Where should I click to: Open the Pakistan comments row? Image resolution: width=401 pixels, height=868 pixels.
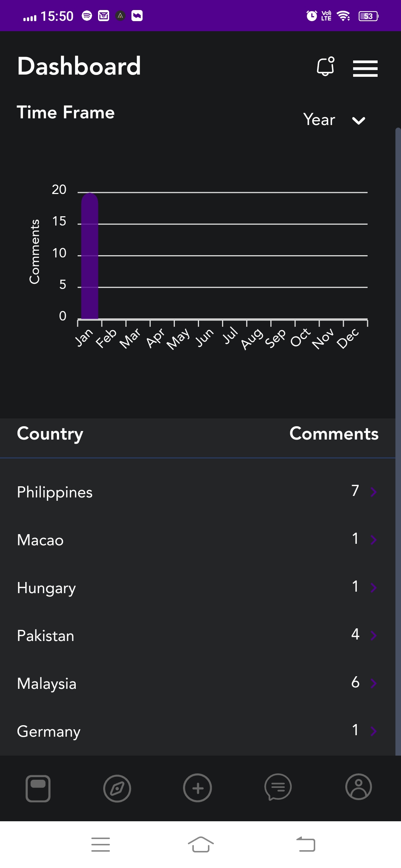point(198,636)
